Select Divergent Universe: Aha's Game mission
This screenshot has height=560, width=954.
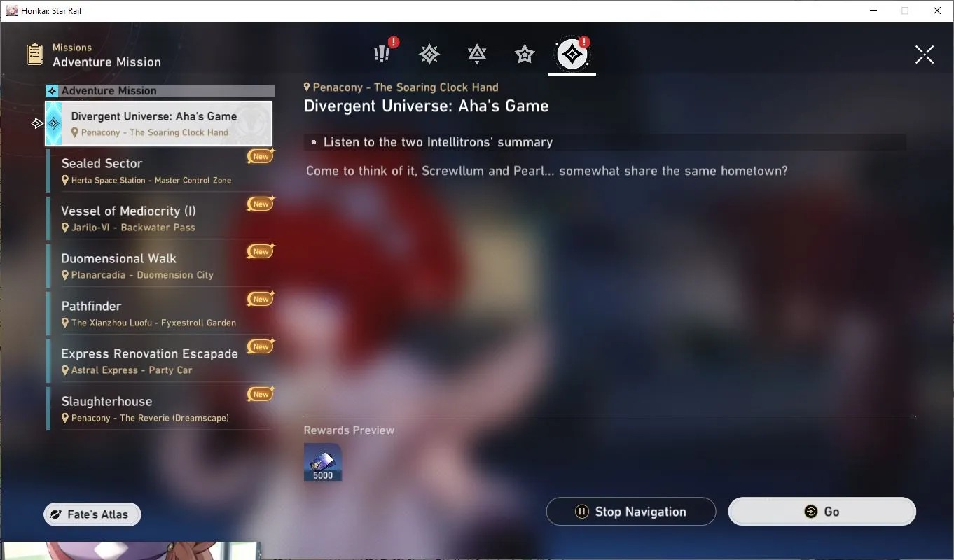159,123
